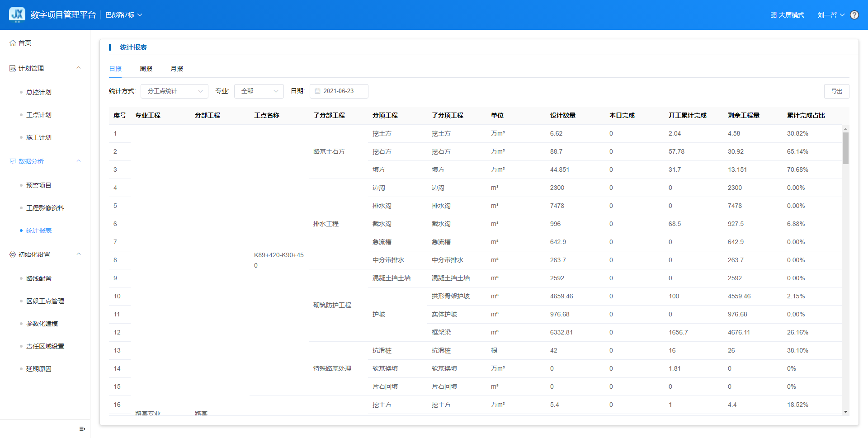
Task: Click the 导出 export button
Action: [x=836, y=91]
